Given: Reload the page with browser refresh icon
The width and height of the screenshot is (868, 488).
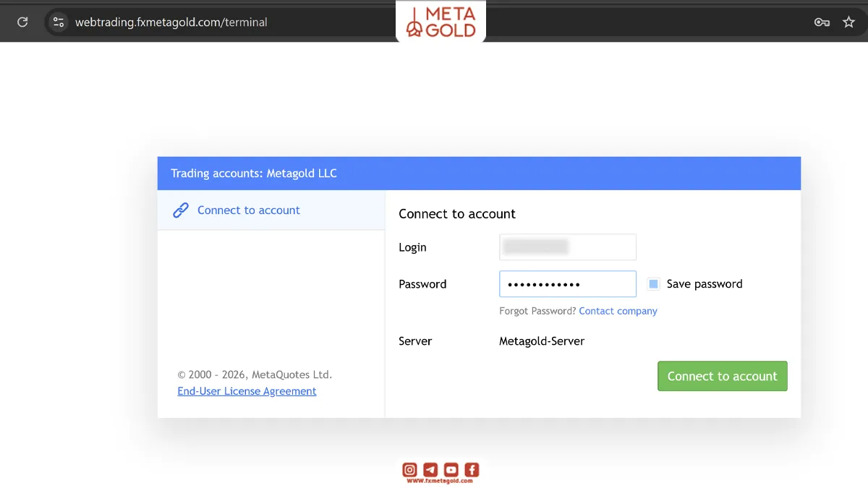Looking at the screenshot, I should coord(22,22).
